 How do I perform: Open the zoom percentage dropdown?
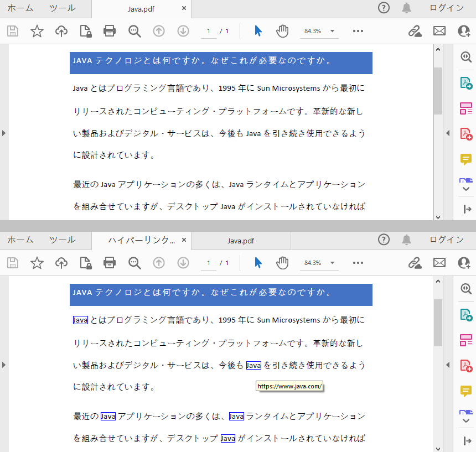pos(319,31)
